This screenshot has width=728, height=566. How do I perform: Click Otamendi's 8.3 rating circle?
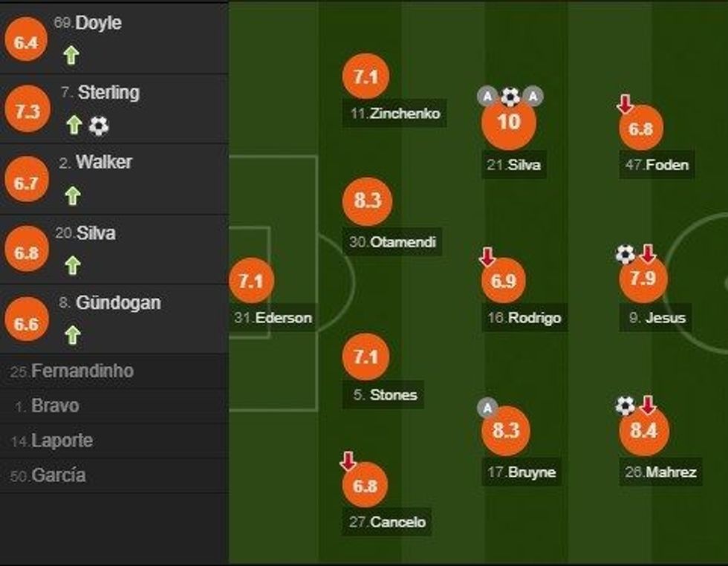[366, 202]
